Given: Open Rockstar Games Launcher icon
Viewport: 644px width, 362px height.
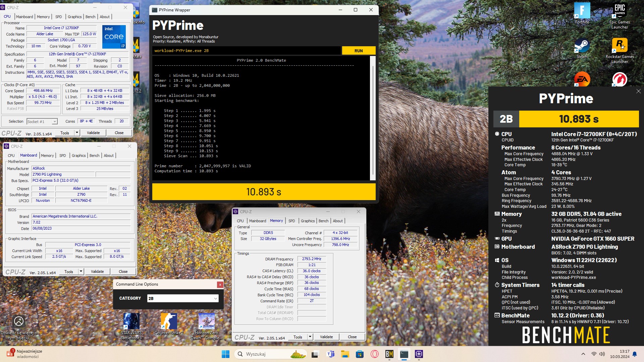Looking at the screenshot, I should [620, 50].
